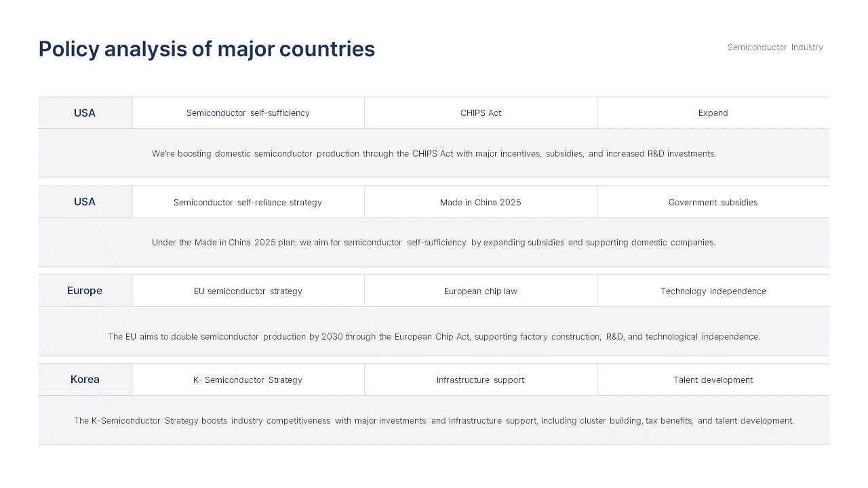Image resolution: width=868 pixels, height=488 pixels.
Task: Select the 'Korea' row header cell
Action: click(85, 380)
